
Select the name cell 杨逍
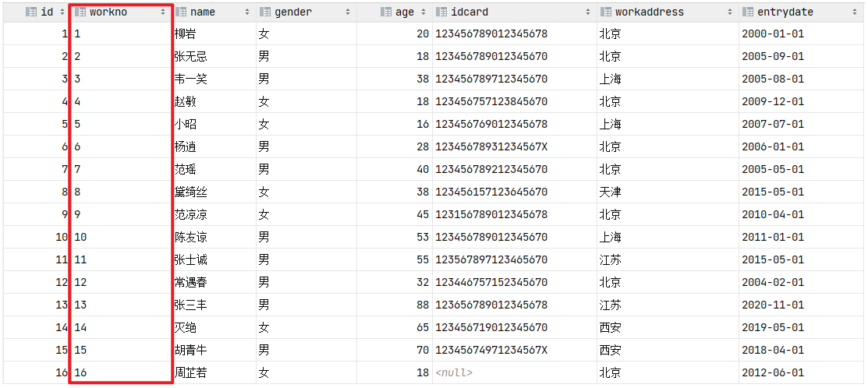[x=185, y=146]
